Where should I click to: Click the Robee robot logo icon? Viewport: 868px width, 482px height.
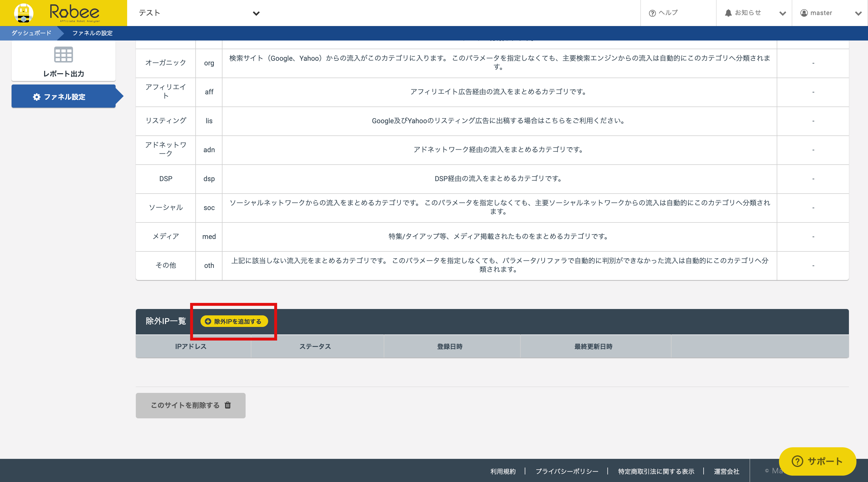click(24, 13)
